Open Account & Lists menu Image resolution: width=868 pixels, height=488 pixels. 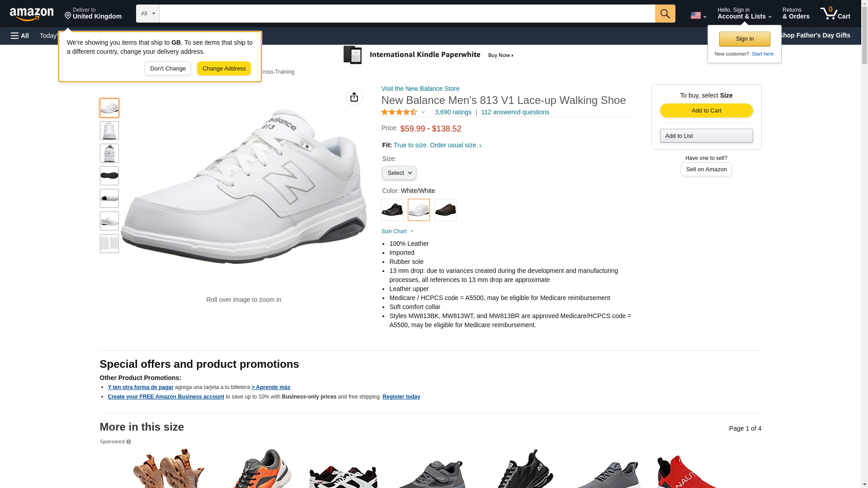pos(744,14)
